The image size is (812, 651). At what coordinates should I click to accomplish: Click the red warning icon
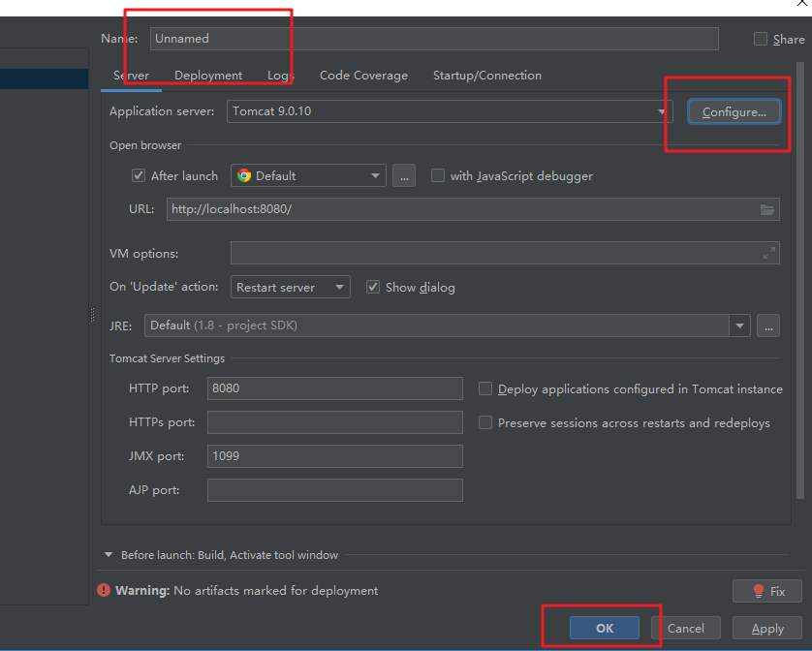click(104, 590)
